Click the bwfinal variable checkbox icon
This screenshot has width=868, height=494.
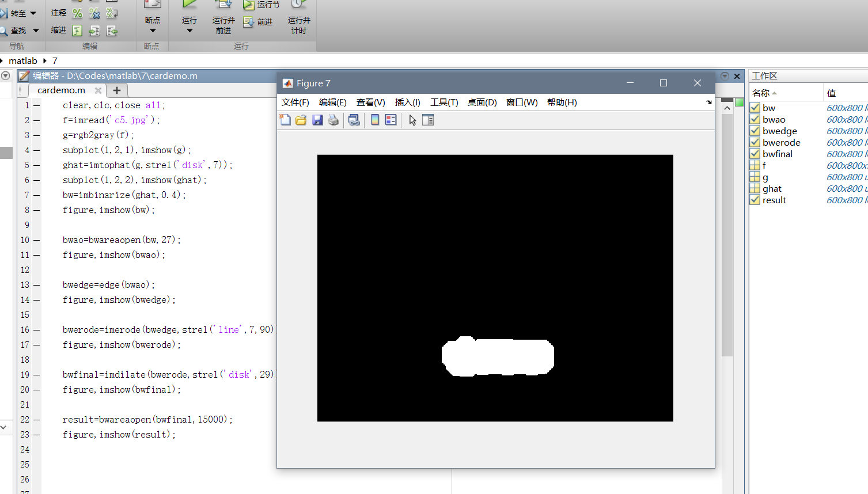click(x=755, y=154)
